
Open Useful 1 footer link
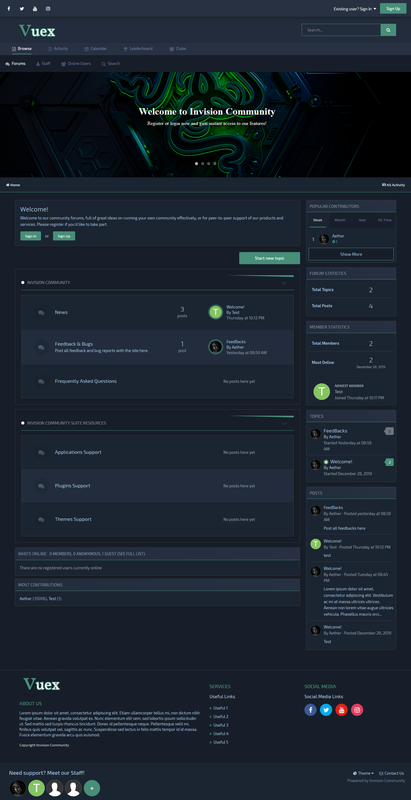(x=220, y=708)
